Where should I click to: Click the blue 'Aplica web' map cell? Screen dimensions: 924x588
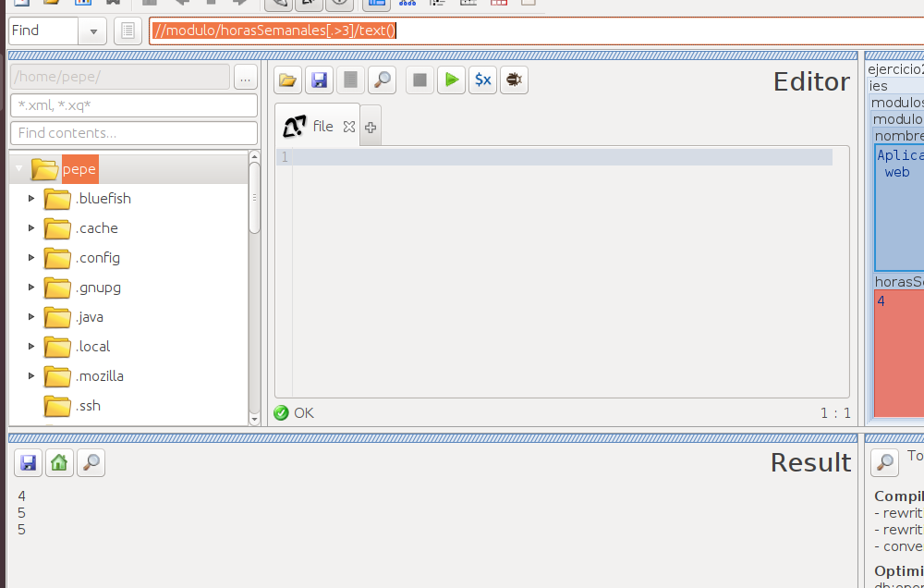pos(899,207)
